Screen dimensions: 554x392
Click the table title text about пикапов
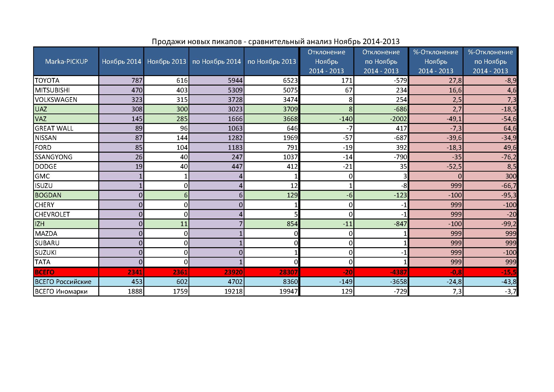pos(275,41)
